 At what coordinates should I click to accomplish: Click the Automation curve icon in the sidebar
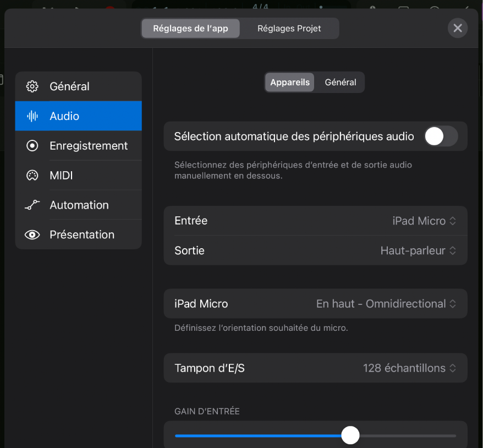(x=32, y=205)
